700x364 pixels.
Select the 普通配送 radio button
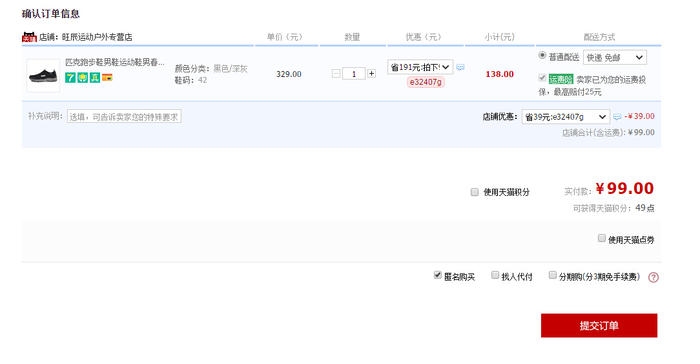click(x=542, y=55)
